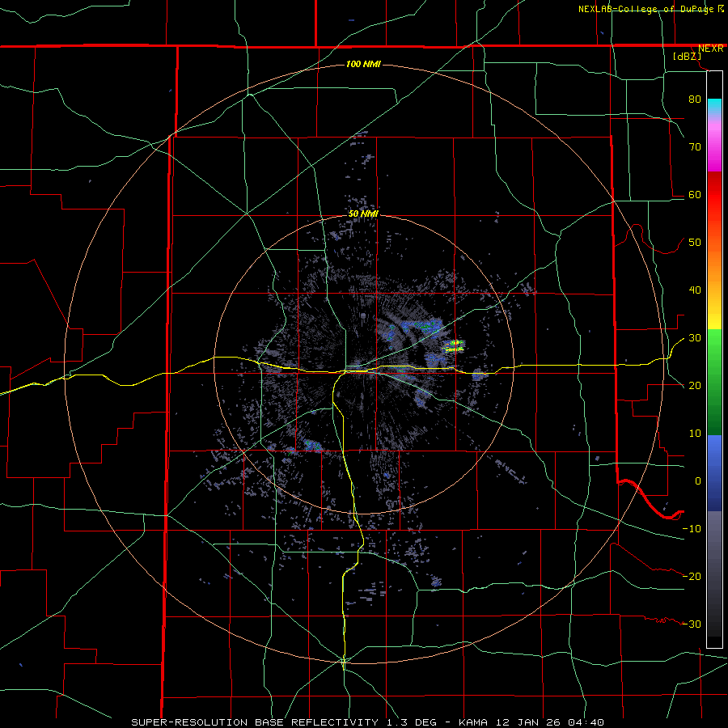Click the 20 dBZ scale value
Screen dimensions: 728x728
click(x=695, y=386)
